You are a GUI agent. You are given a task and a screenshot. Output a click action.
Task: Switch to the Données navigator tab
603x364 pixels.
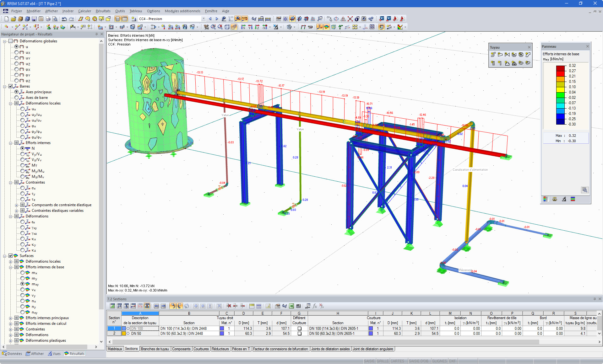[12, 354]
